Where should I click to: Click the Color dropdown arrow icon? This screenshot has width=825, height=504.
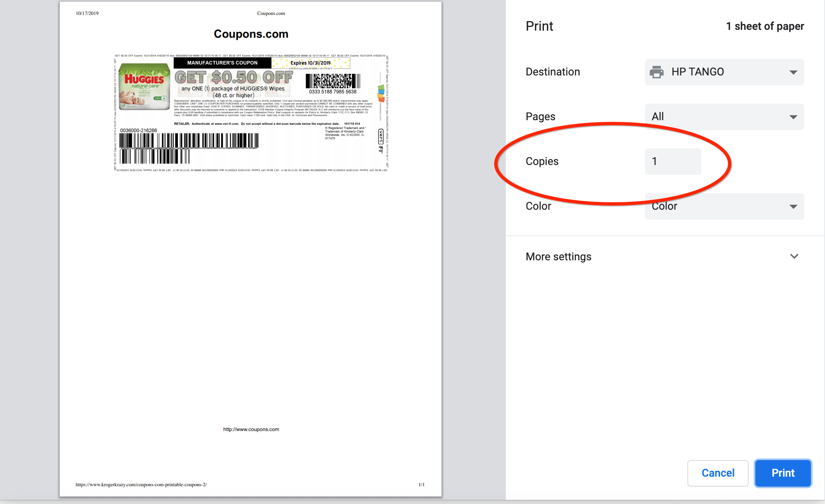[793, 206]
